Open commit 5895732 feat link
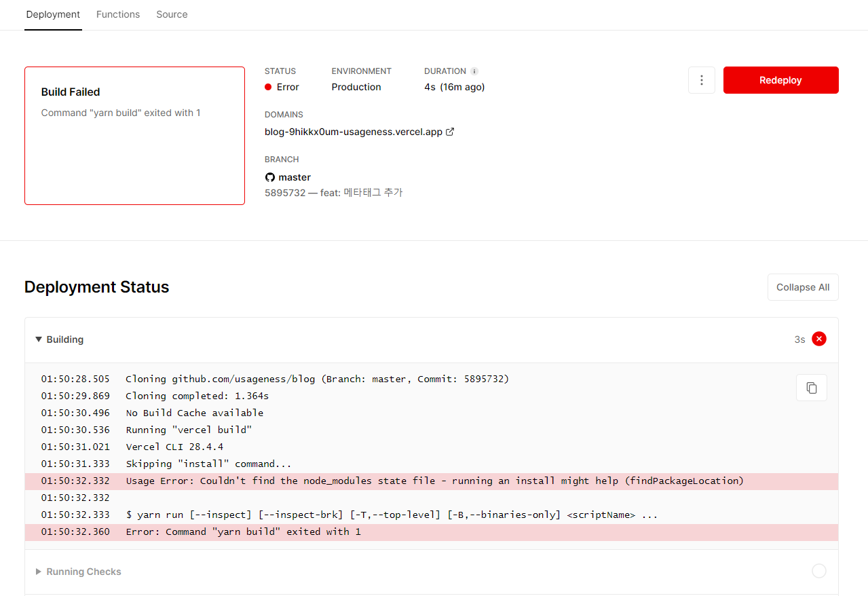 (x=333, y=193)
